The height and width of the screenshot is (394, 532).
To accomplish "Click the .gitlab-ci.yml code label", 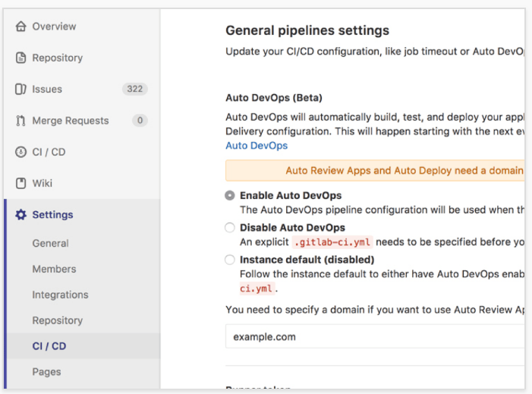I will coord(332,242).
